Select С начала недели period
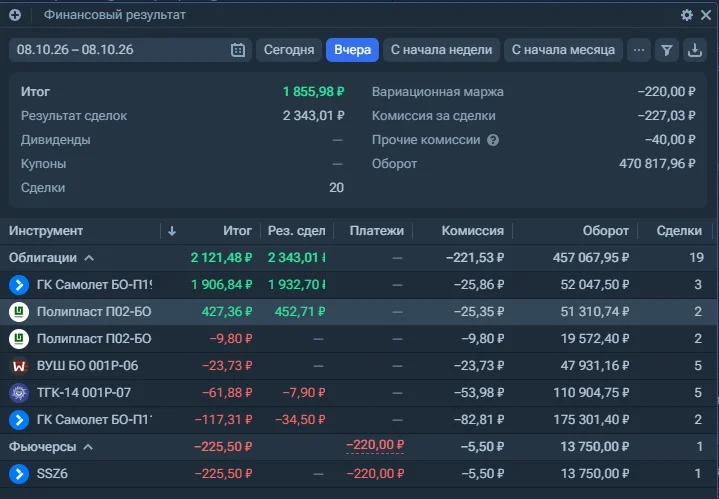The height and width of the screenshot is (499, 719). pos(441,50)
